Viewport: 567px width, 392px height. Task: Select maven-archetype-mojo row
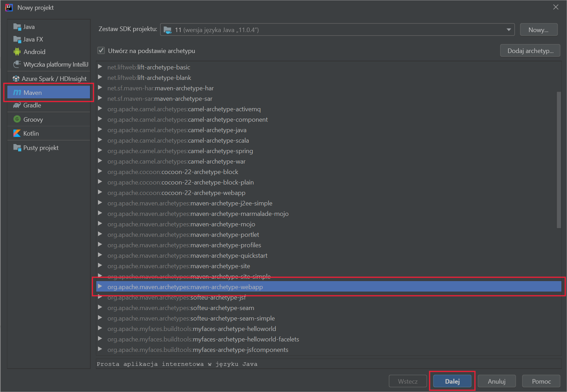click(x=328, y=224)
